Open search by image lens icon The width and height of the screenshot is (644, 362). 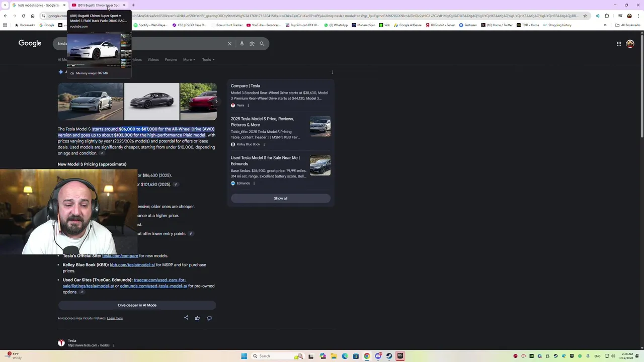point(252,44)
